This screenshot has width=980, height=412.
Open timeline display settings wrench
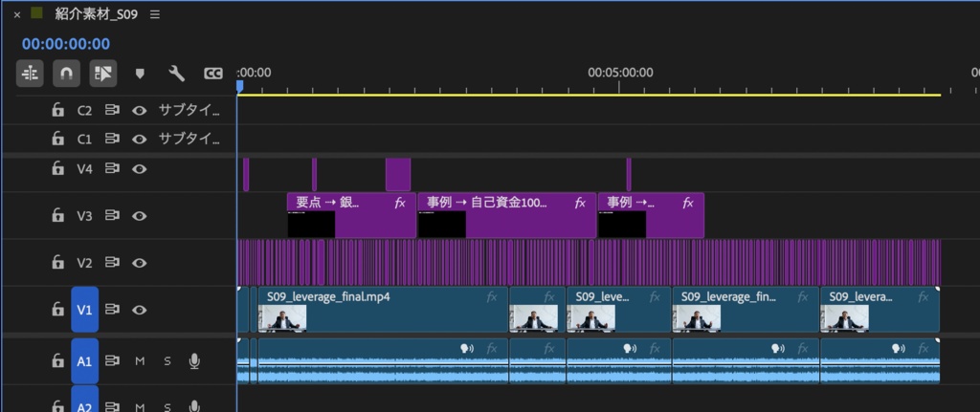click(177, 74)
